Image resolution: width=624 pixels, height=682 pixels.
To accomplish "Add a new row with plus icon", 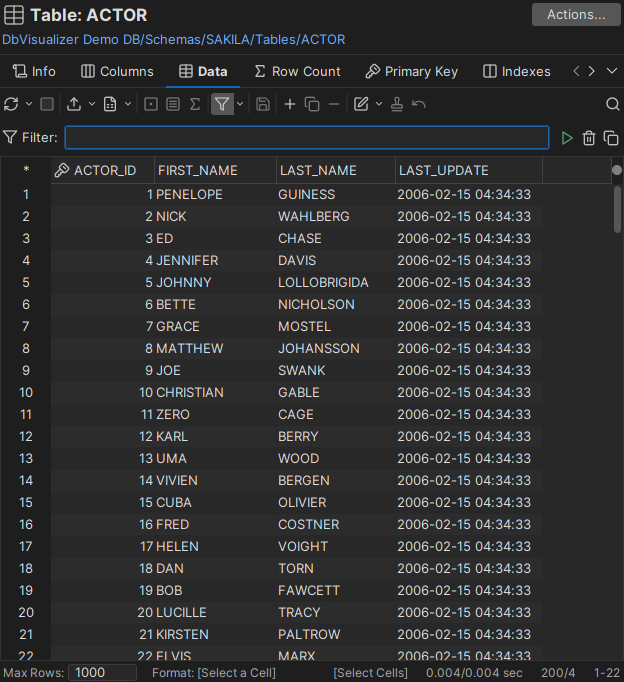I will tap(290, 104).
